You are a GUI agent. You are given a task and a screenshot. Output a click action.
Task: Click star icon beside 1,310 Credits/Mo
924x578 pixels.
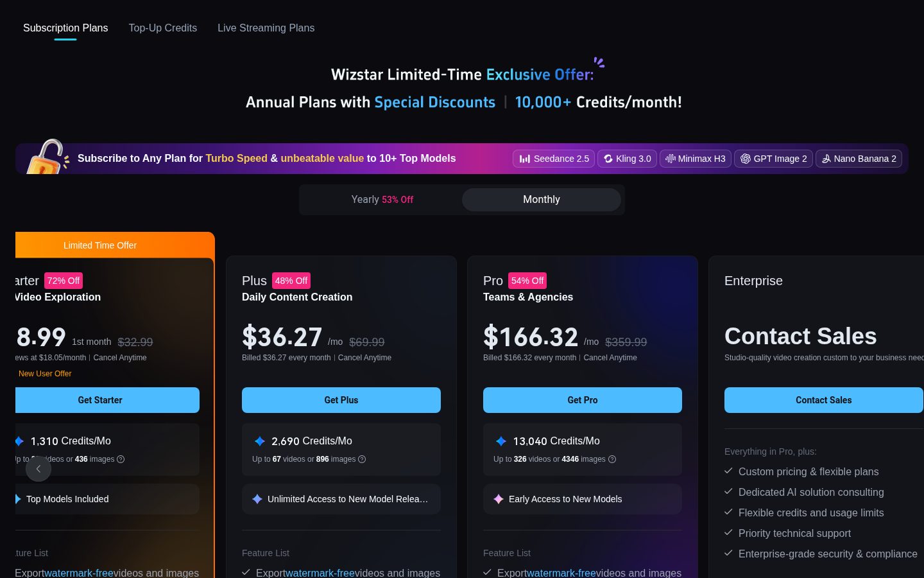point(19,441)
